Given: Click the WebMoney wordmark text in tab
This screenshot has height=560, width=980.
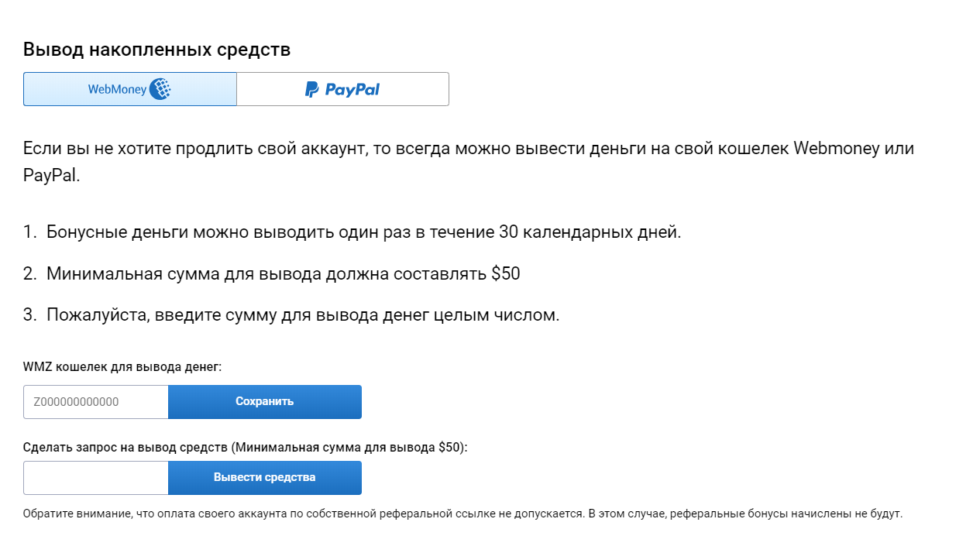Looking at the screenshot, I should point(117,90).
